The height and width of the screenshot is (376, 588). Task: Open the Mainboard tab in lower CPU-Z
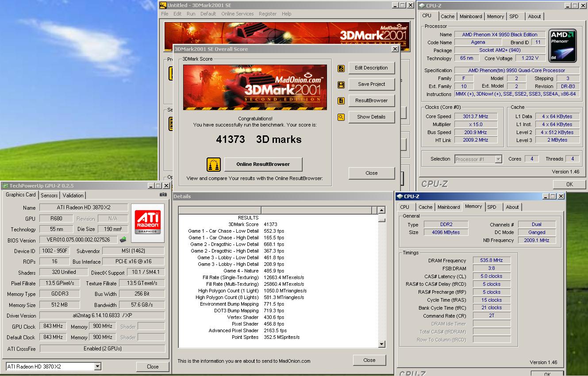449,207
